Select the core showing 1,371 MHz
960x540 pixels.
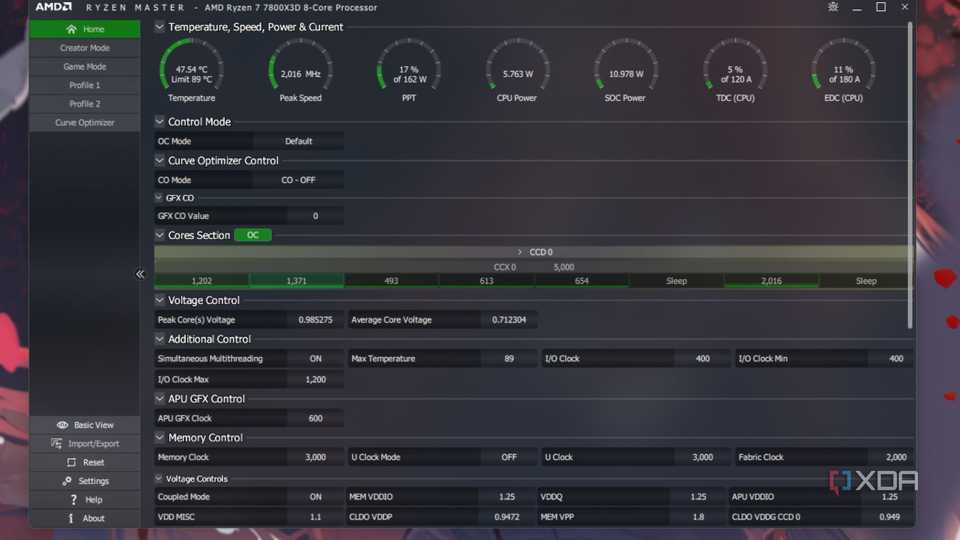click(296, 281)
